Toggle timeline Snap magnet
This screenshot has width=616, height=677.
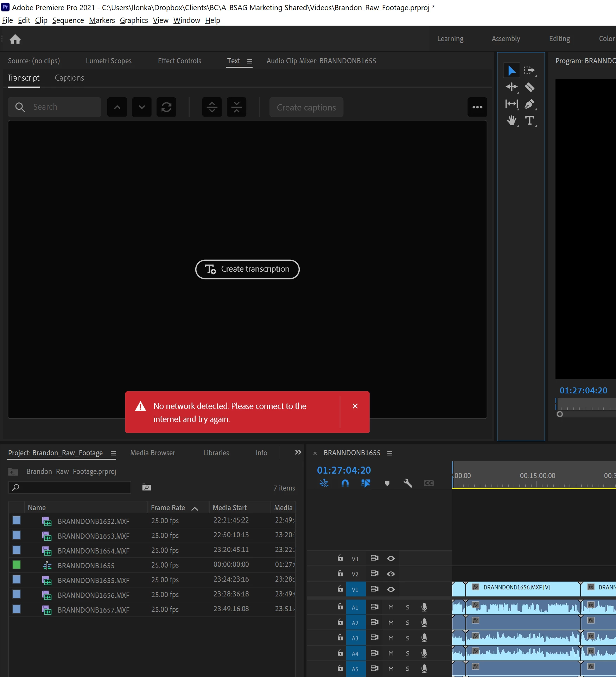coord(345,483)
